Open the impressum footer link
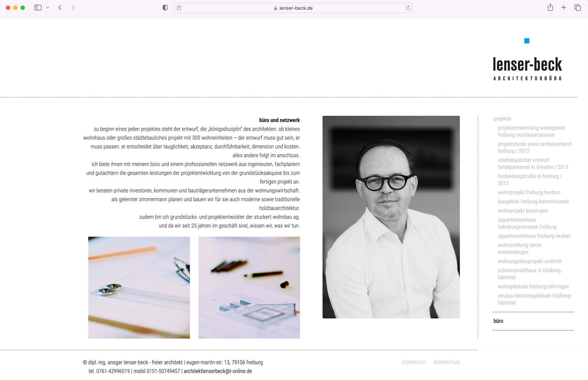The height and width of the screenshot is (380, 588). tap(414, 362)
